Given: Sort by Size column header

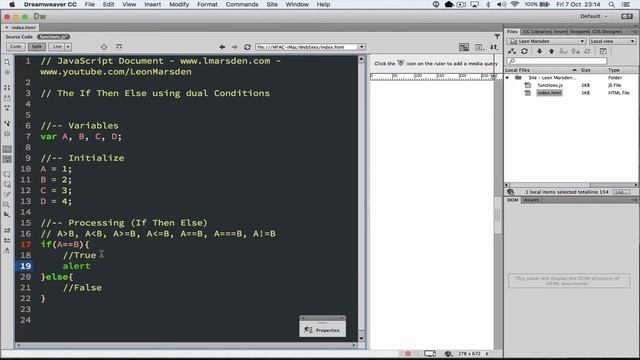Looking at the screenshot, I should pos(586,70).
